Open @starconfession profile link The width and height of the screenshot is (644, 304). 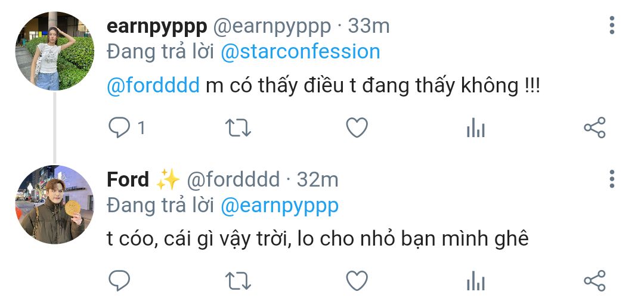click(x=301, y=52)
